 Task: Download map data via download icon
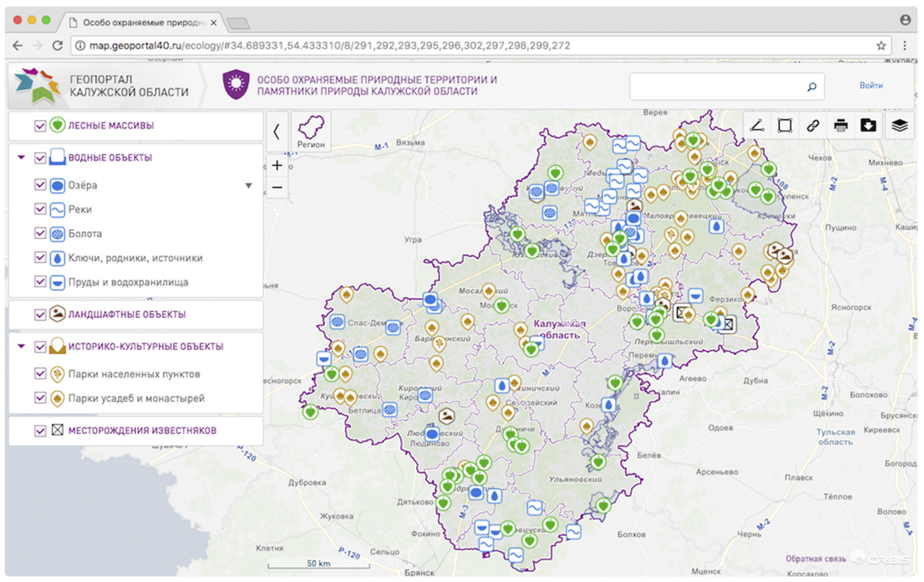pyautogui.click(x=868, y=125)
